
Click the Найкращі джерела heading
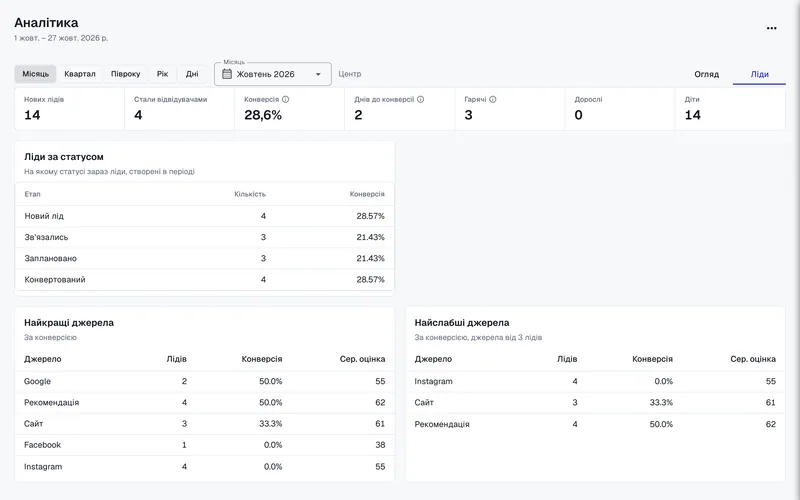69,322
